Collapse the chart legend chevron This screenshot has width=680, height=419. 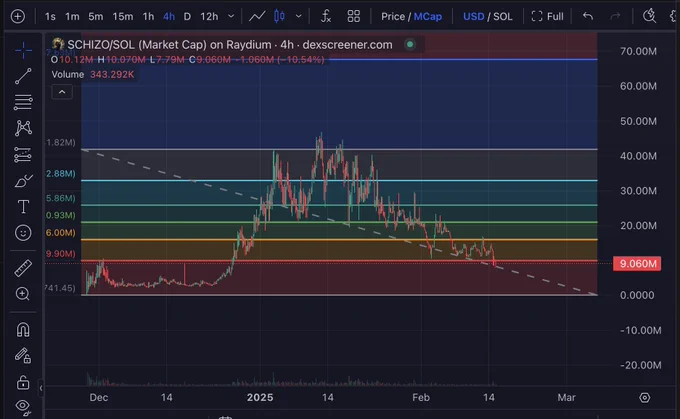click(x=62, y=92)
